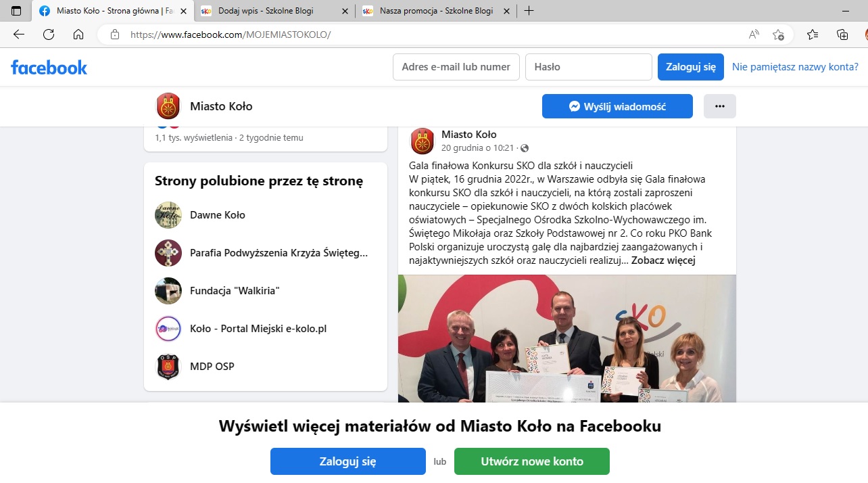Open the SKO gala post photo
Screen dimensions: 868x483
coord(567,338)
